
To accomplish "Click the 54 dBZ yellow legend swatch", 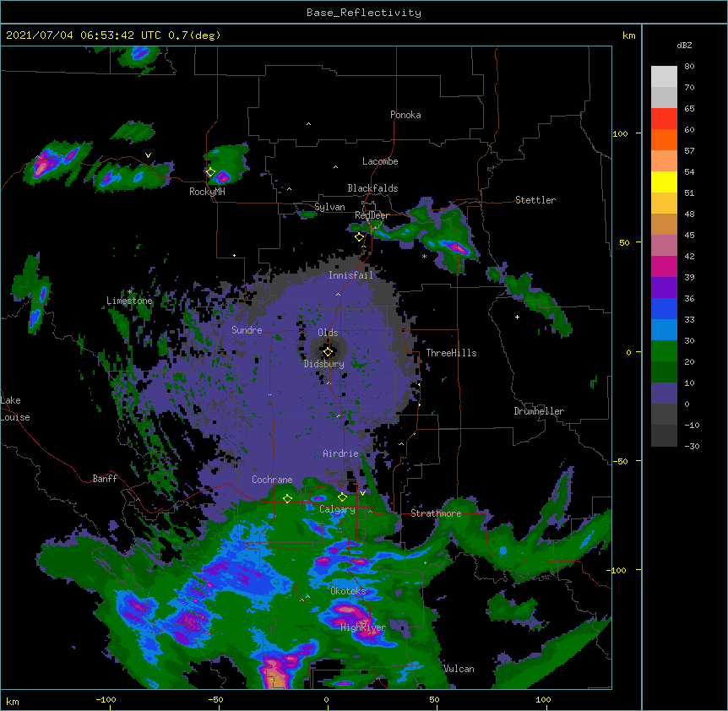I will point(664,182).
